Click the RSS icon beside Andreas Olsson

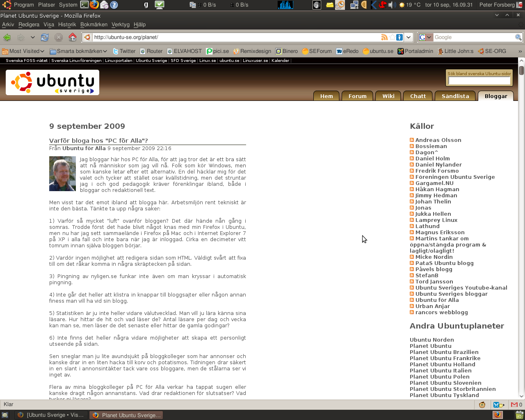pos(412,140)
